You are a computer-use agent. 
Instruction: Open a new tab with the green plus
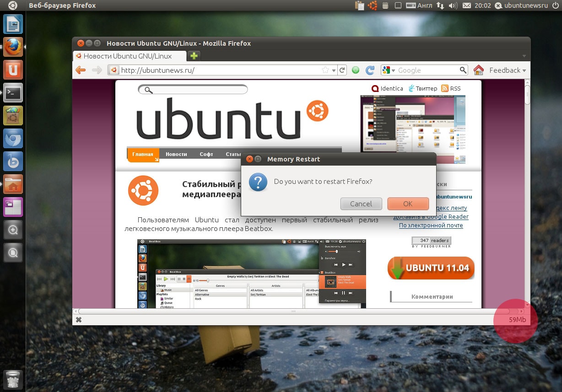coord(194,56)
